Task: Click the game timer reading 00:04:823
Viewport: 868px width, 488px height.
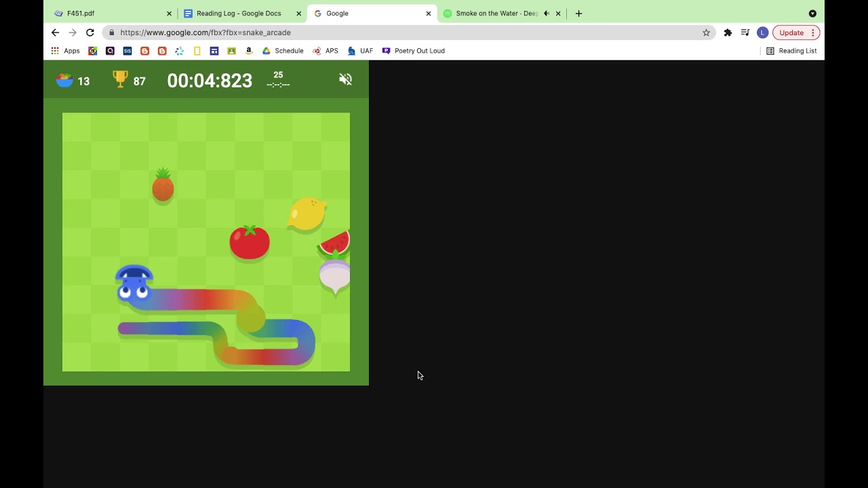Action: point(210,81)
